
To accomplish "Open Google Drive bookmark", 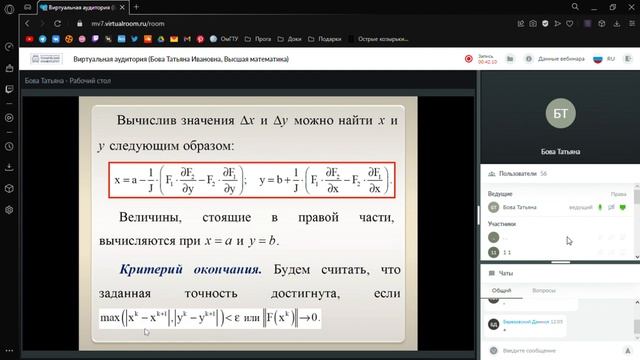I will coord(161,39).
